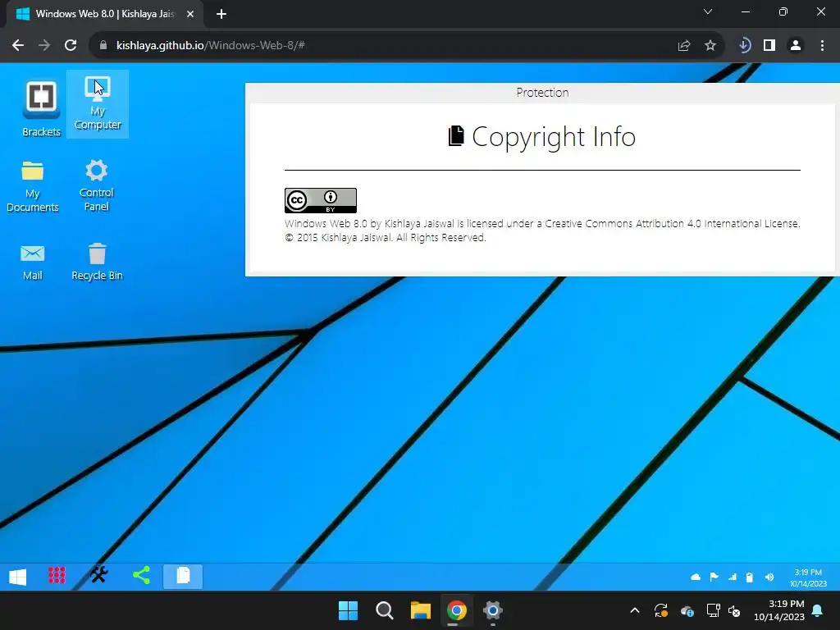Open Windows taskbar Search
The height and width of the screenshot is (630, 840).
[384, 610]
